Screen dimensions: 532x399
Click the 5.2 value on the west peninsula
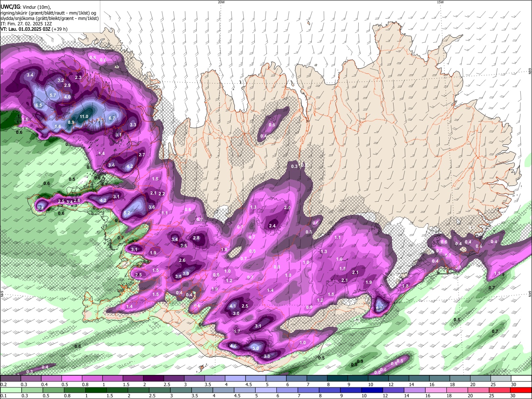pos(127,213)
